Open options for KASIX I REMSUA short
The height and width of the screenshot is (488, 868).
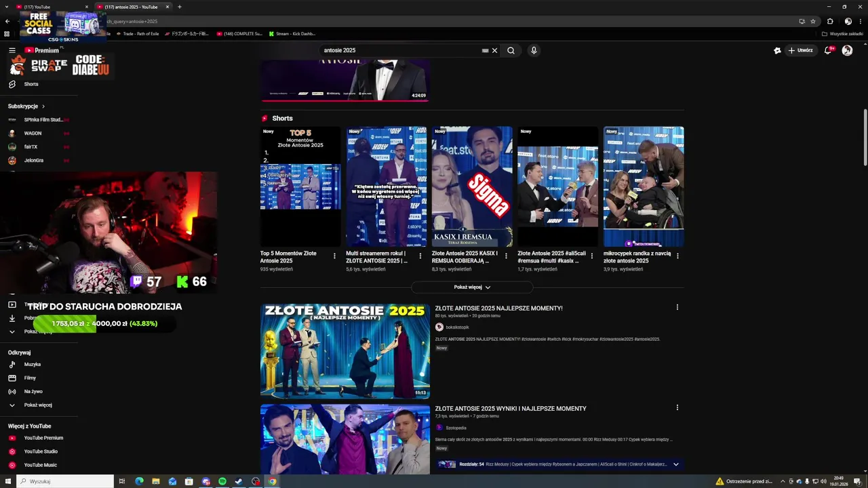coord(506,256)
